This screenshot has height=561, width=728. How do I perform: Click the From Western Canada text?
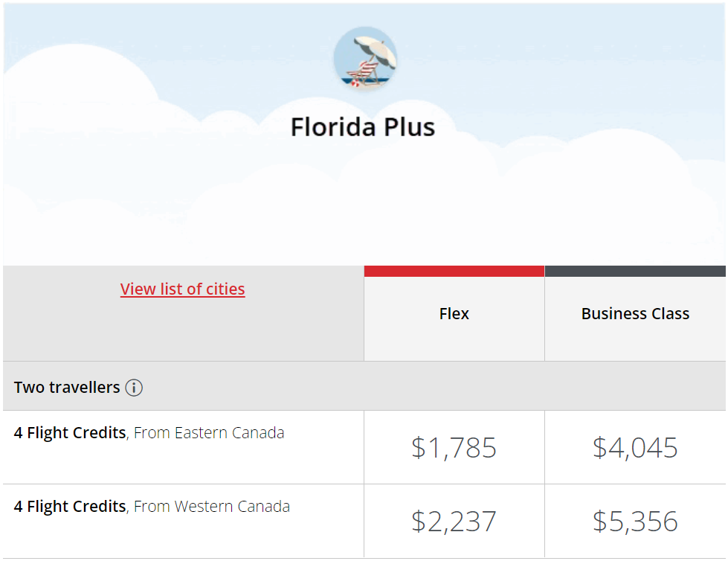click(x=212, y=507)
